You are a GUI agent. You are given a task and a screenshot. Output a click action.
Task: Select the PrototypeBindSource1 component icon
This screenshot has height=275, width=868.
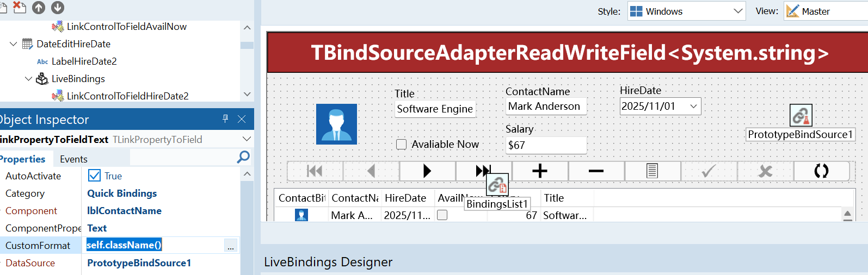click(x=801, y=115)
